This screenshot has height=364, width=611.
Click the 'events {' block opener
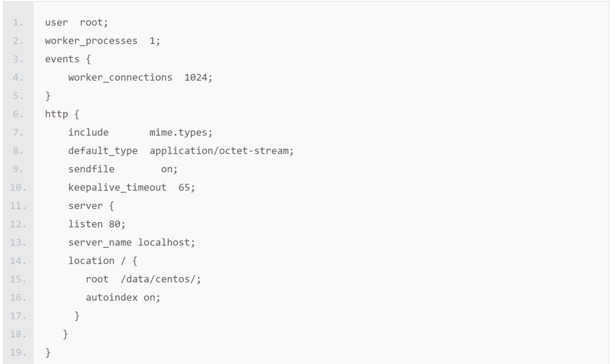click(68, 59)
